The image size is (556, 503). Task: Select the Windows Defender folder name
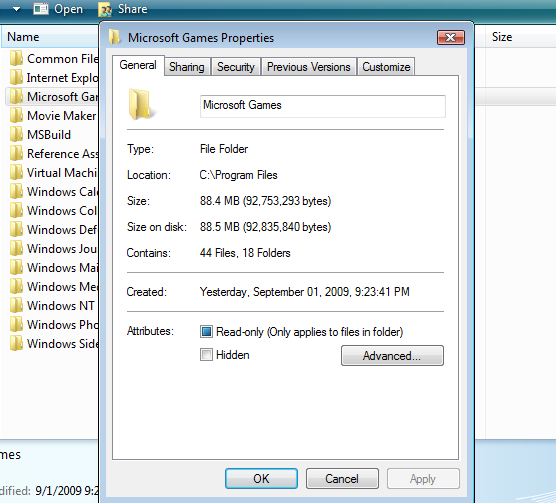[x=62, y=230]
